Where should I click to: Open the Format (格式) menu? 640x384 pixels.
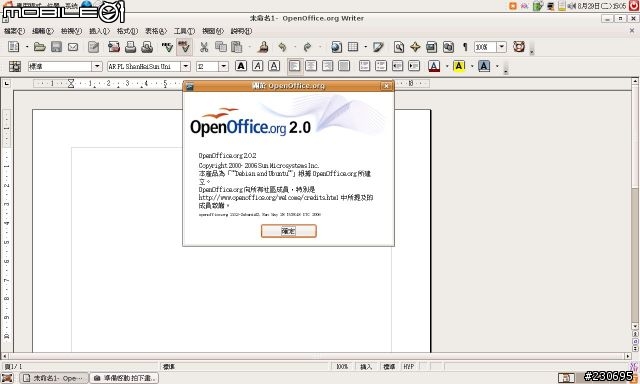click(x=127, y=31)
